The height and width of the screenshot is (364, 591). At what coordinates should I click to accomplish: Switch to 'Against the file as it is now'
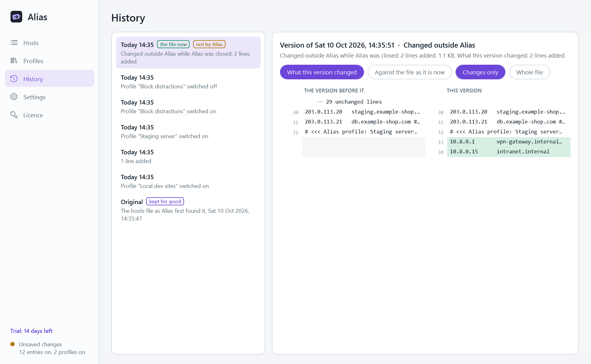coord(410,72)
